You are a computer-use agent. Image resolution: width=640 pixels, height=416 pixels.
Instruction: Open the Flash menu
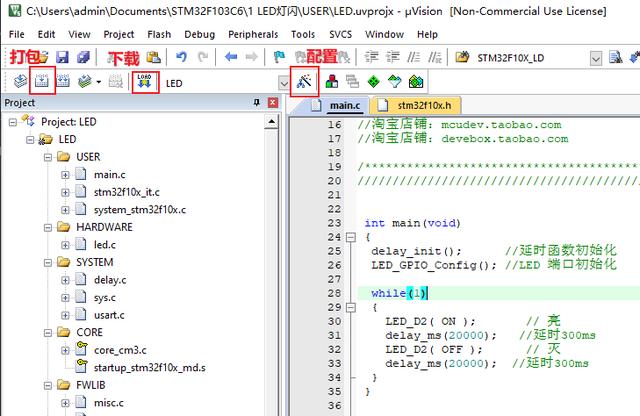(159, 34)
